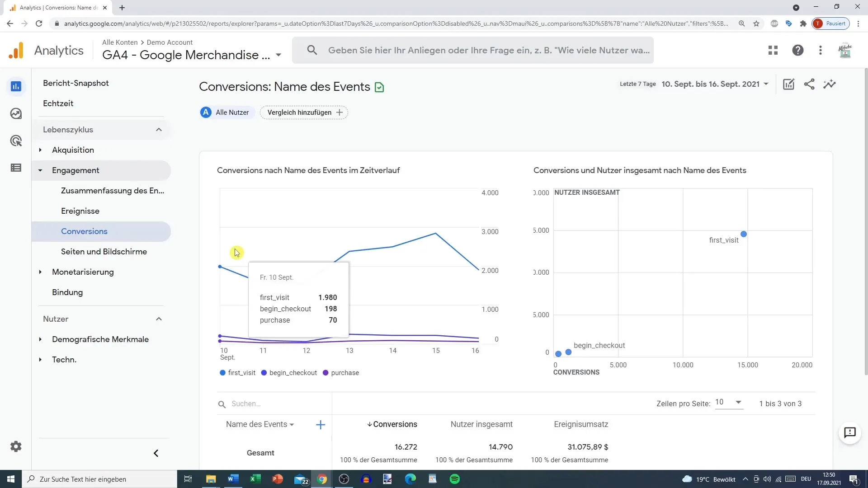The width and height of the screenshot is (868, 488).
Task: Sort by Ereignisumsatz column
Action: pos(581,424)
